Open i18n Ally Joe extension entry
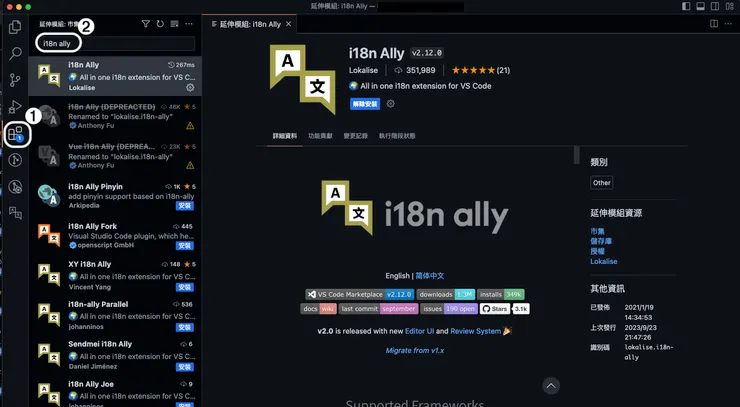The image size is (740, 407). tap(115, 391)
